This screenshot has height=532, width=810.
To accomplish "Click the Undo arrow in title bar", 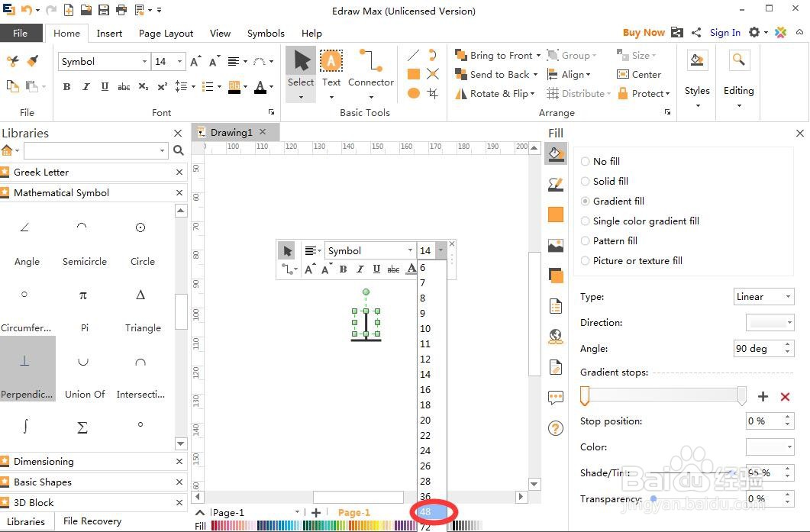I will point(27,9).
